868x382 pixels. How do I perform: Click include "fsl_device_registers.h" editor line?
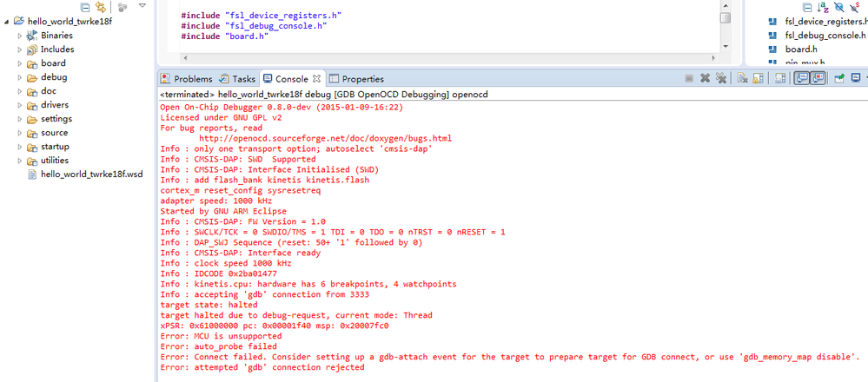point(261,16)
